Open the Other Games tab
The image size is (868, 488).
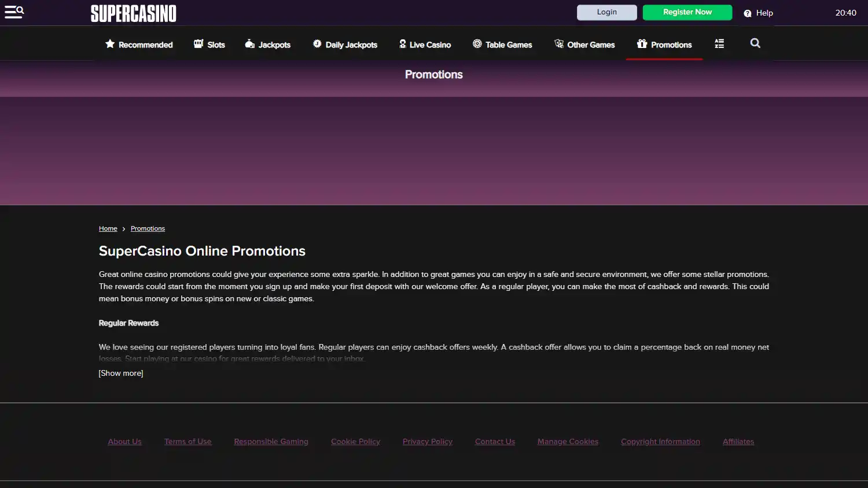click(584, 45)
